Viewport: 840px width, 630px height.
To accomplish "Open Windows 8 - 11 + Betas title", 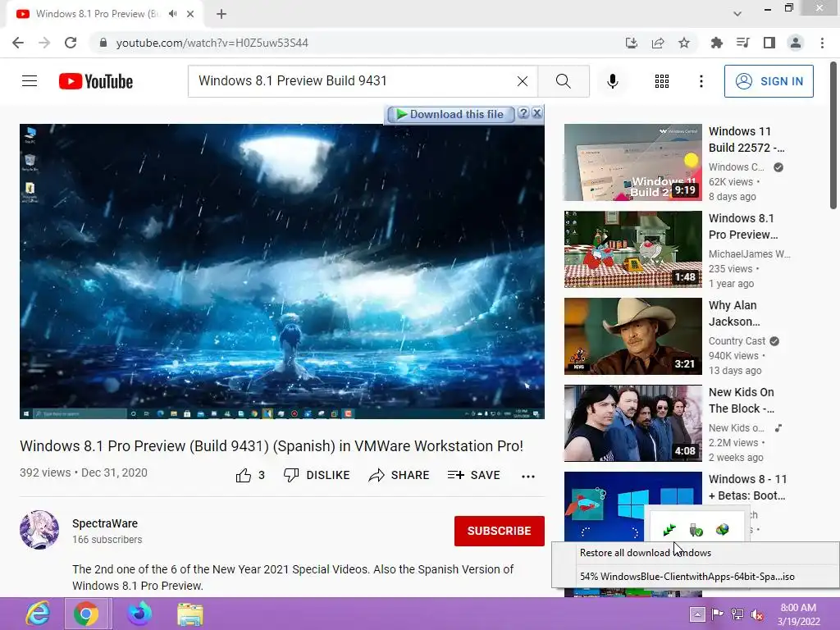I will coord(747,487).
